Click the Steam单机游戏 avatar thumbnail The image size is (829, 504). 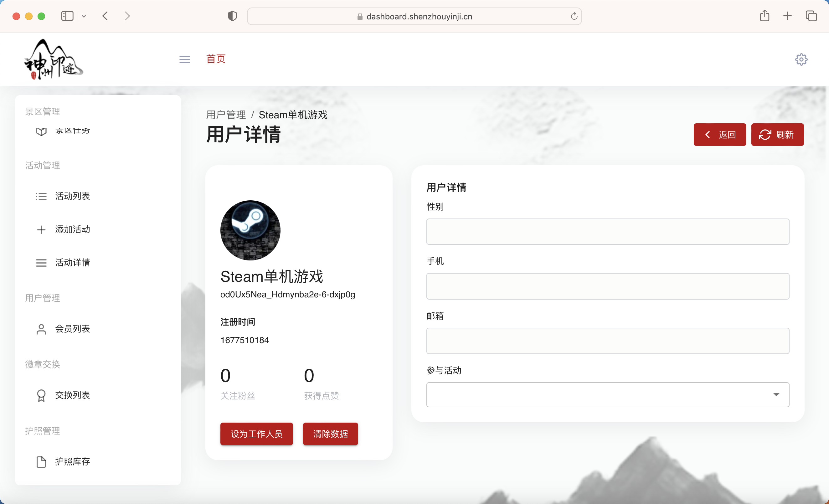250,230
